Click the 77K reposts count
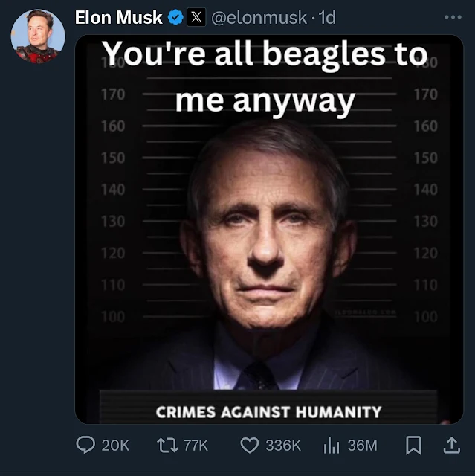The image size is (475, 476). click(196, 446)
